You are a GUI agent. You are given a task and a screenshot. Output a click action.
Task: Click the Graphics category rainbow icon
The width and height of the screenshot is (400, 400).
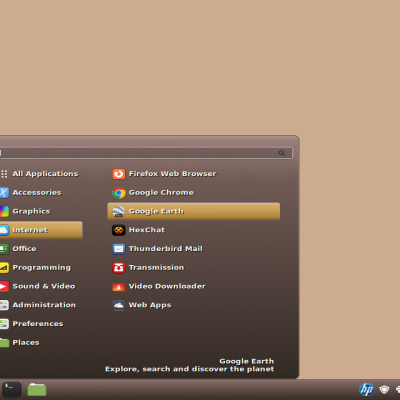(x=4, y=211)
